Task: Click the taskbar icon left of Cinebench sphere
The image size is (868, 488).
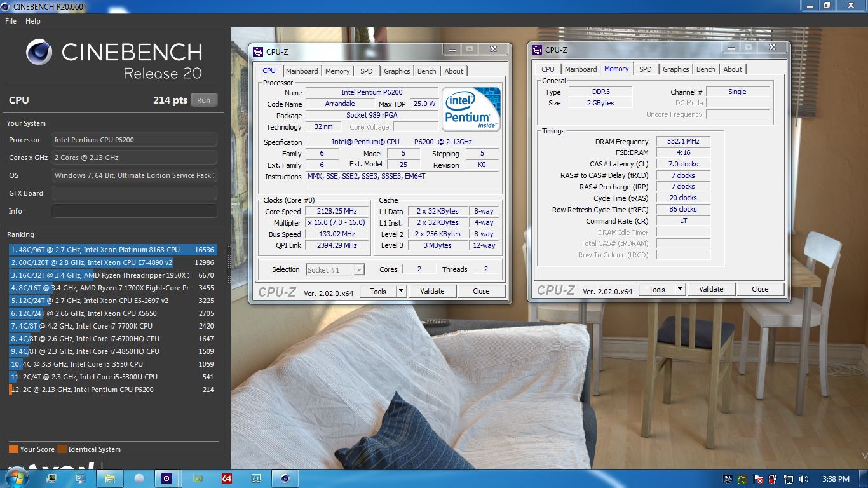Action: pyautogui.click(x=256, y=478)
